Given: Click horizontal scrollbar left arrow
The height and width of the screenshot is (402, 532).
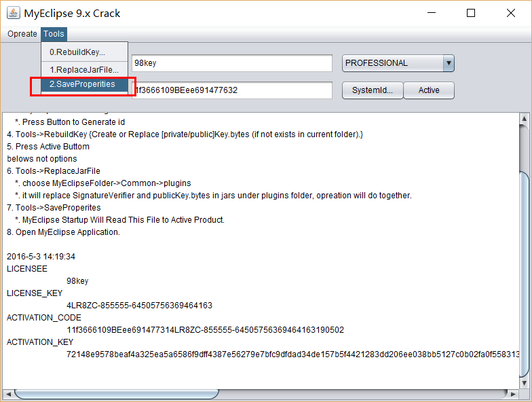Looking at the screenshot, I should click(8, 394).
